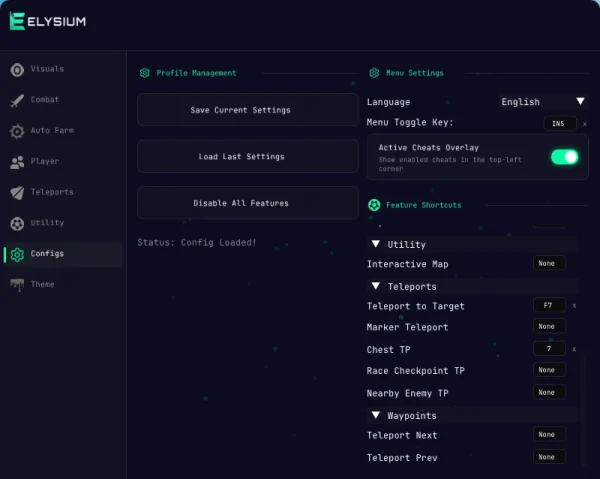Viewport: 600px width, 479px height.
Task: Click the Feature Shortcuts list scrollbar
Action: pos(584,409)
